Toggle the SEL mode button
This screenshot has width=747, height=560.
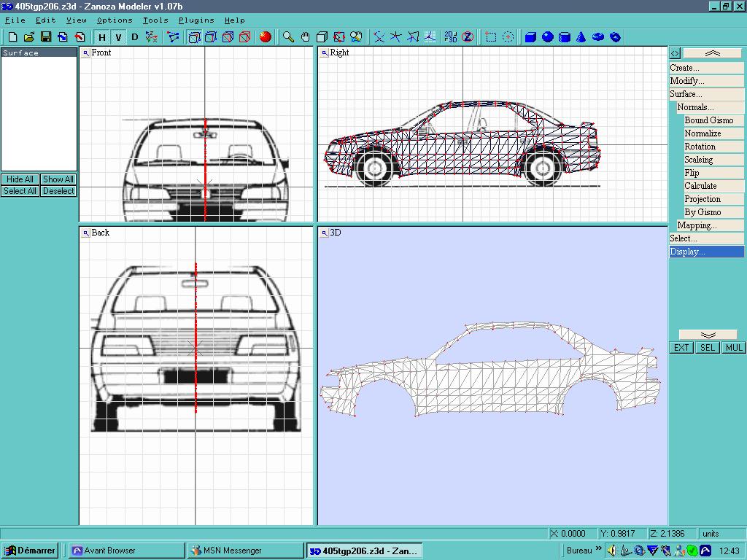click(x=707, y=348)
